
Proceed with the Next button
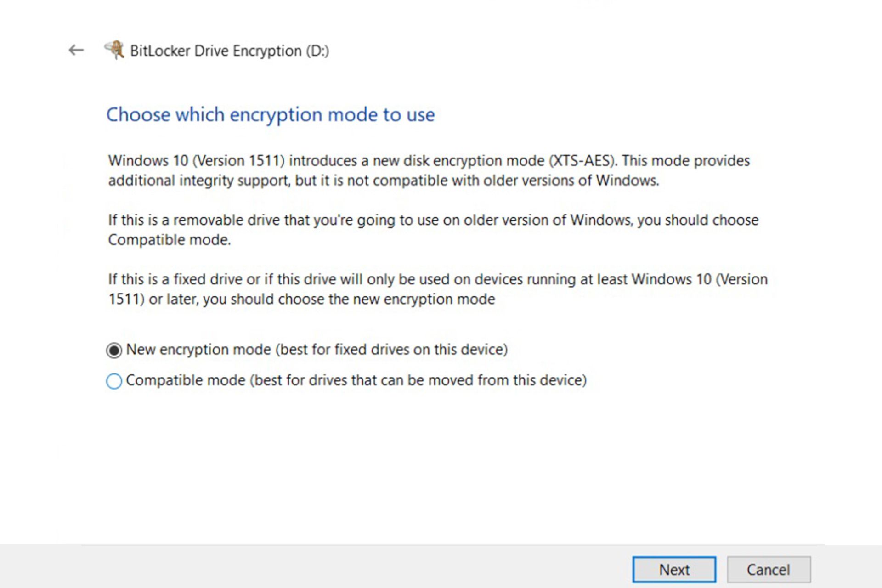pos(674,570)
